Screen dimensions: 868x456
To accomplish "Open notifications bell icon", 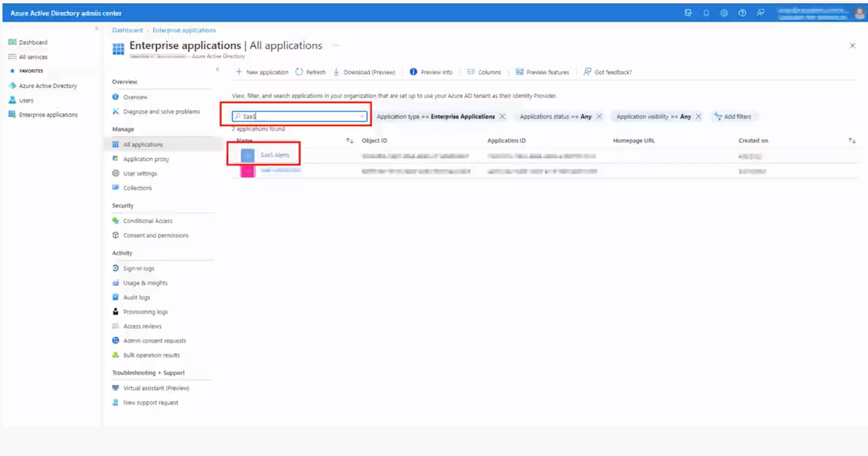I will (x=706, y=13).
